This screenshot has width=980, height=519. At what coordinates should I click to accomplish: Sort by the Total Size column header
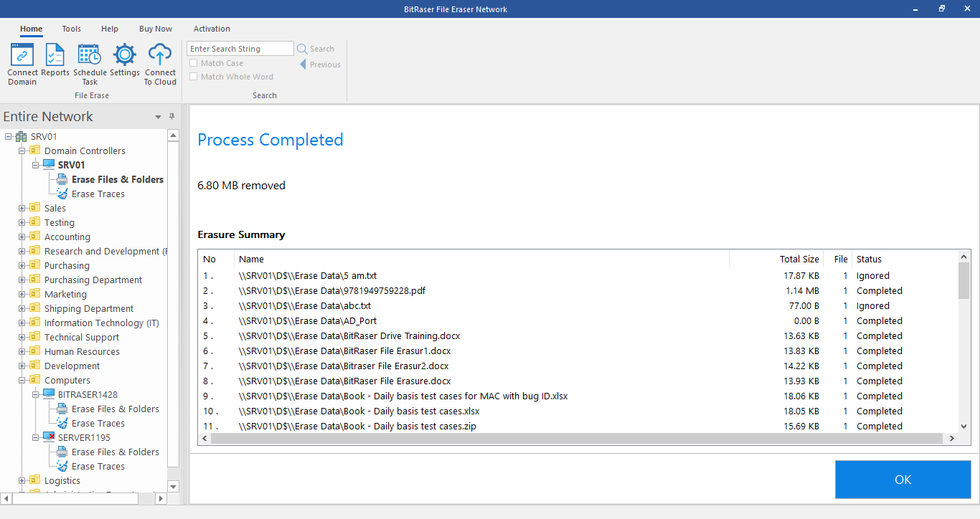click(x=776, y=259)
